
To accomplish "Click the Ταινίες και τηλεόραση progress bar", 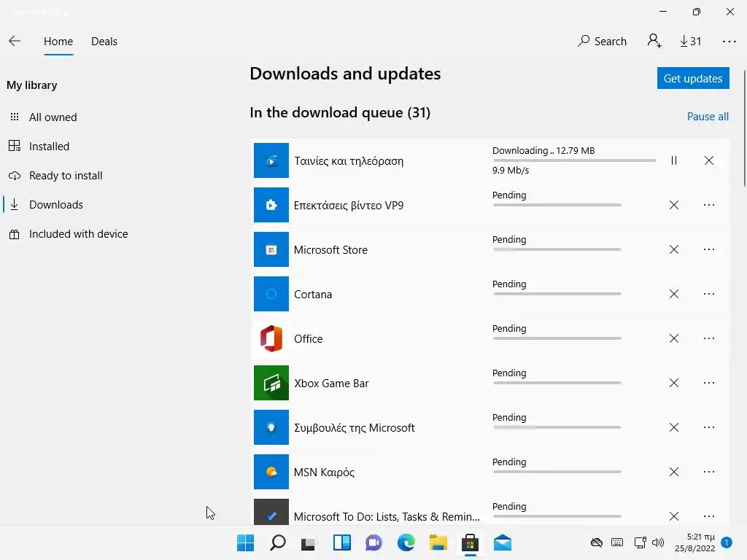I will tap(574, 160).
